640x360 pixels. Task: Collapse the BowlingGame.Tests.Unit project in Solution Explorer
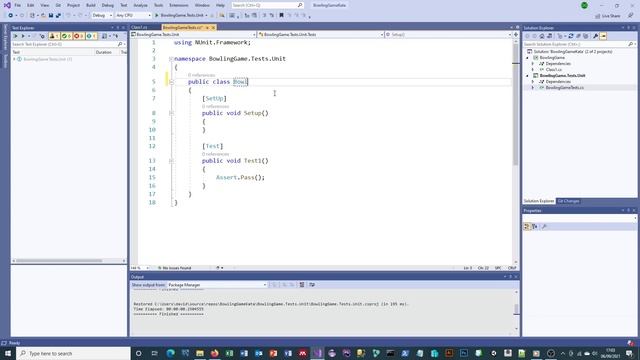point(527,76)
